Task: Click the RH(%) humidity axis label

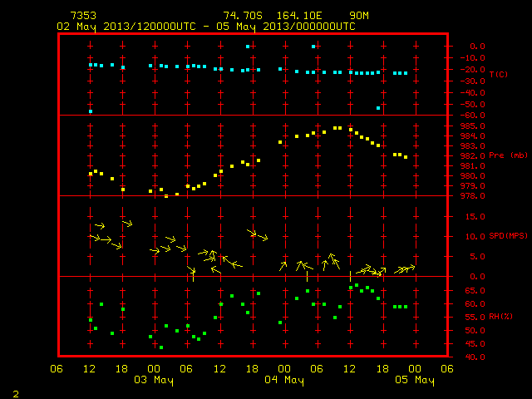Action: point(500,317)
